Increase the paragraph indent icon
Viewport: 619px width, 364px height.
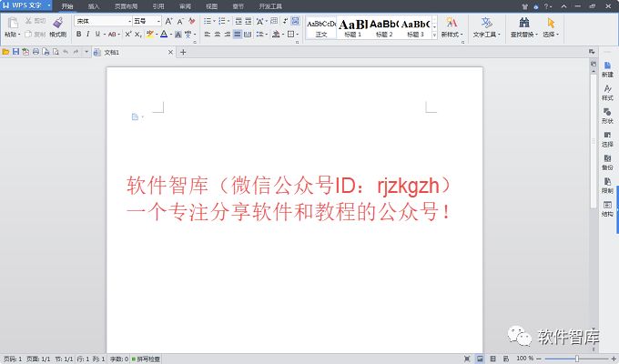click(249, 21)
